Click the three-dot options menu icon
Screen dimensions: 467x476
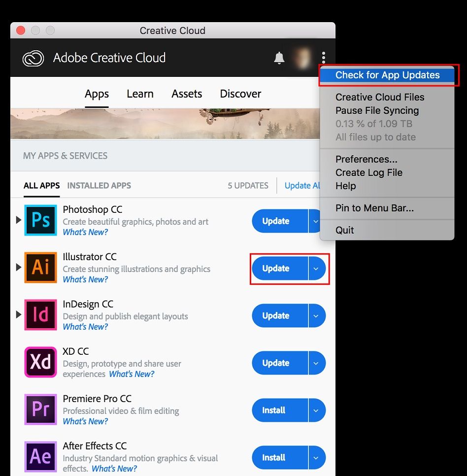coord(324,58)
